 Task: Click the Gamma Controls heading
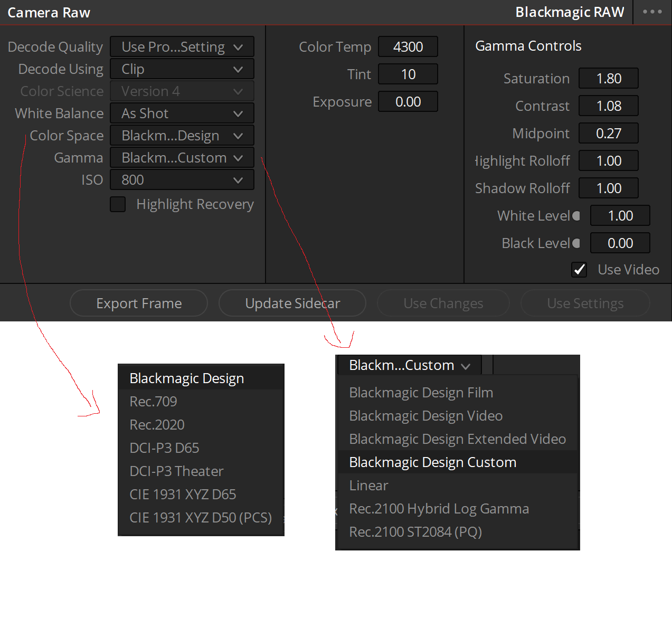[x=528, y=46]
